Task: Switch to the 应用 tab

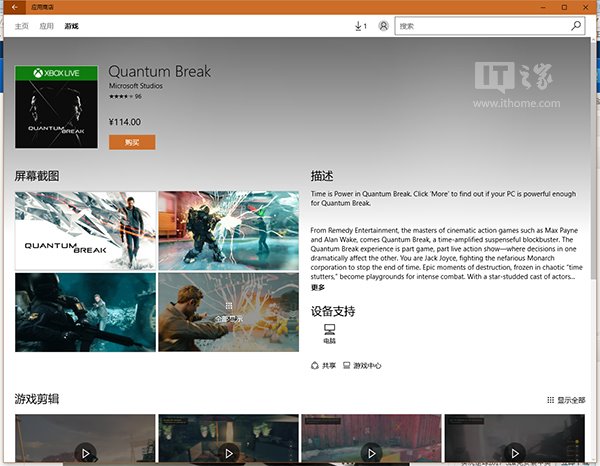Action: (x=47, y=26)
